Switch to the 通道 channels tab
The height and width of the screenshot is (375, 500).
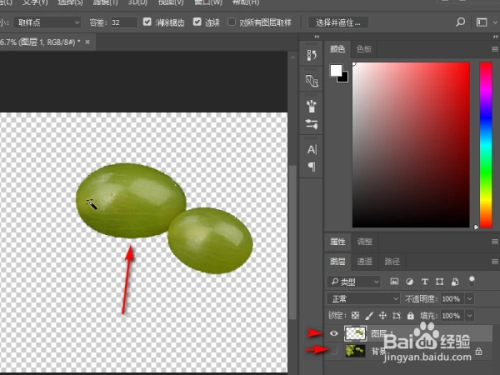click(364, 262)
